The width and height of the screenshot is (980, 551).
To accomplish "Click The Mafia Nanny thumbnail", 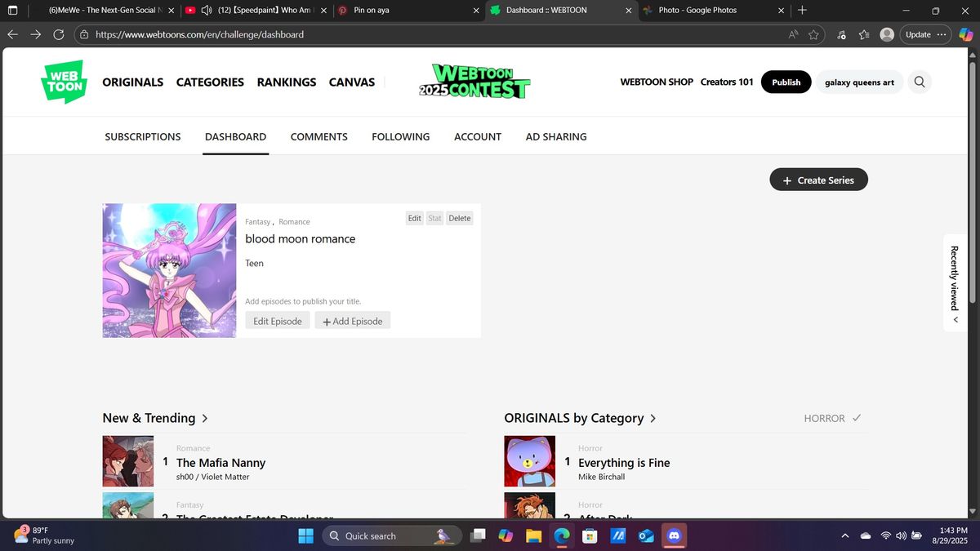I will pos(128,461).
